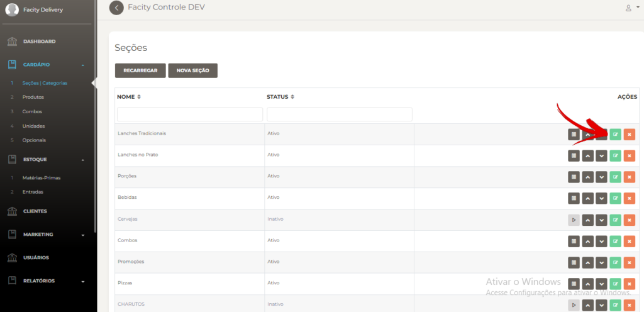The height and width of the screenshot is (312, 644).
Task: Click the Facity Delivery profile avatar
Action: (12, 10)
